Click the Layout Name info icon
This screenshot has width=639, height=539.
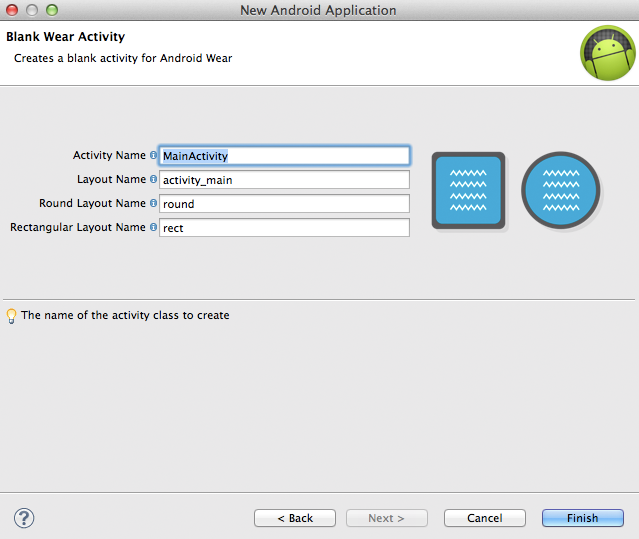coord(153,179)
